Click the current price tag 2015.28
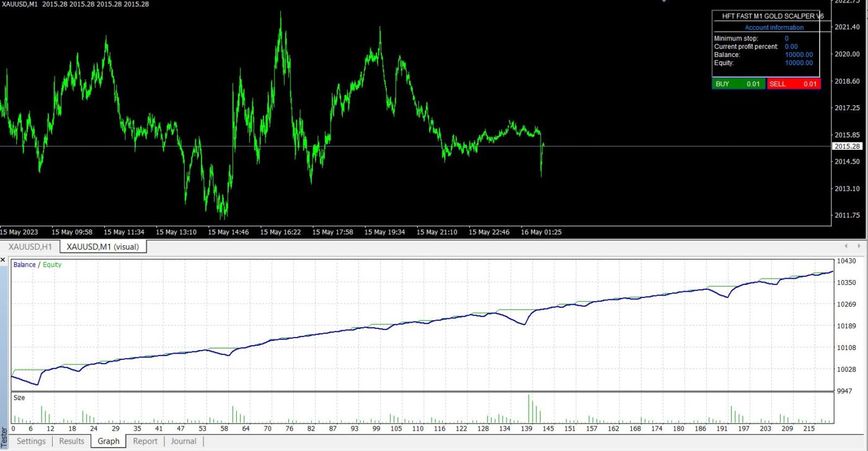 click(x=847, y=146)
